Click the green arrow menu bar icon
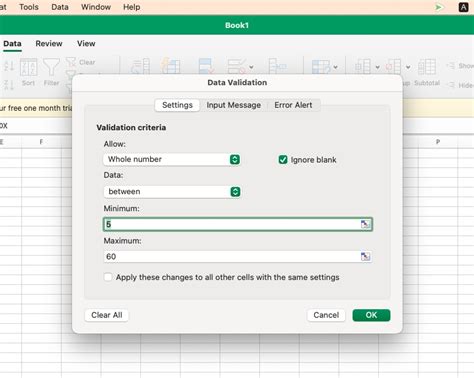 439,7
